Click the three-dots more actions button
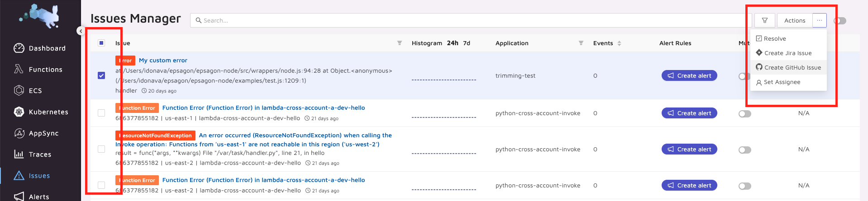This screenshot has width=868, height=201. 820,20
